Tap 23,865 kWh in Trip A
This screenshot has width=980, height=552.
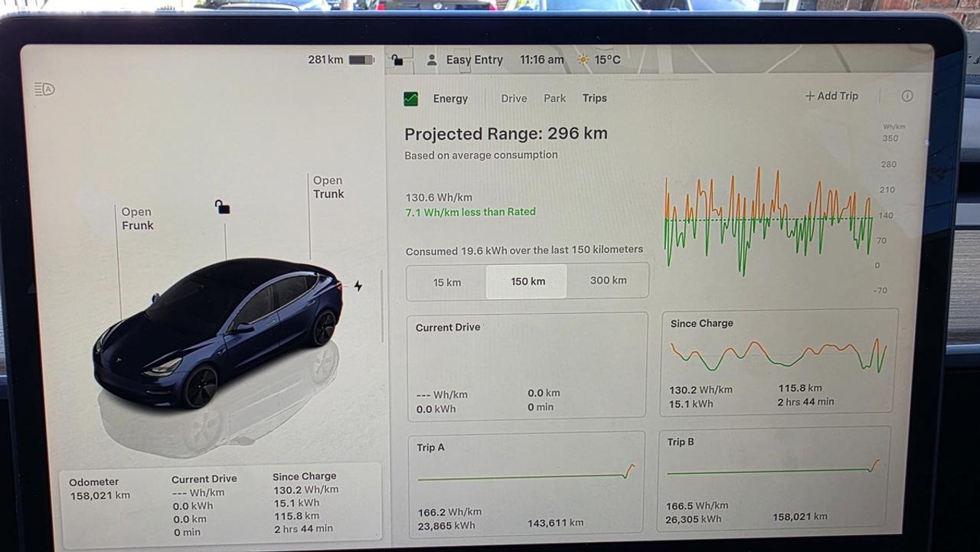point(446,525)
